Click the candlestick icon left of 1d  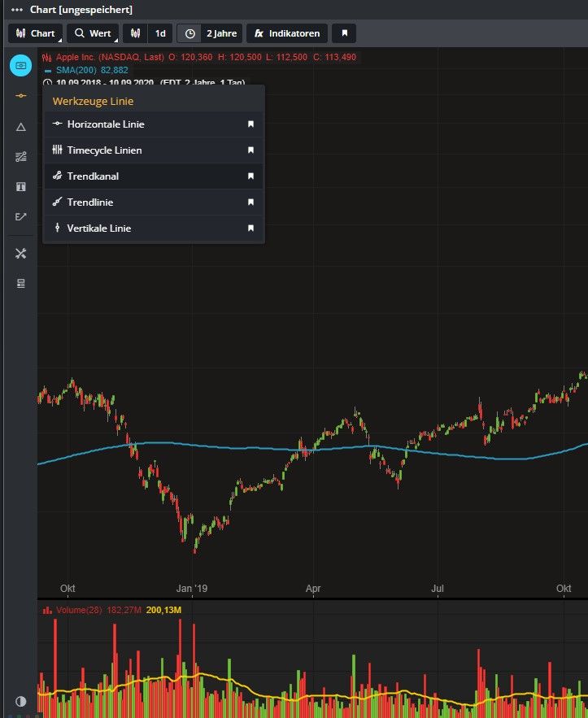137,33
